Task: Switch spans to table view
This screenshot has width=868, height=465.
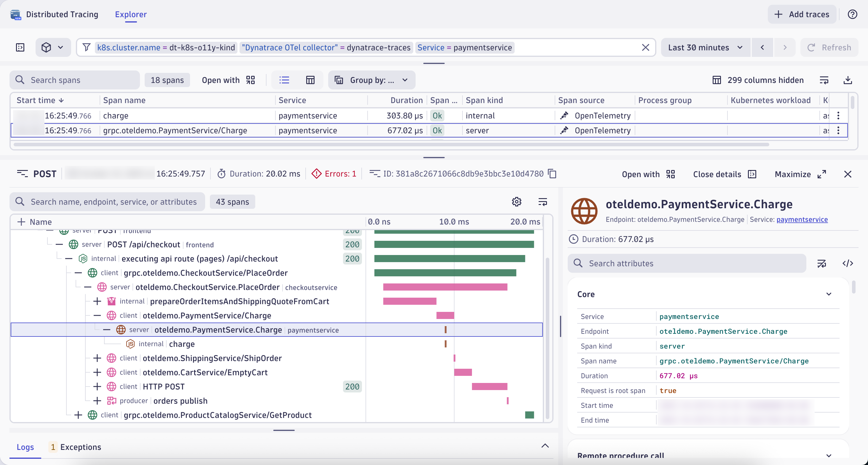Action: 310,80
